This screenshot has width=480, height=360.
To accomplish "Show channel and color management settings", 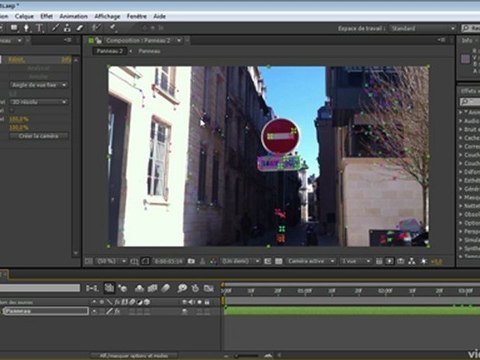I will coord(213,261).
